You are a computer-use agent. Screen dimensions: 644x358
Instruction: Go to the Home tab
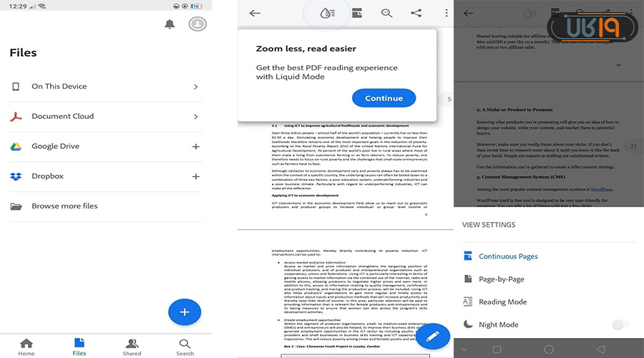(26, 347)
